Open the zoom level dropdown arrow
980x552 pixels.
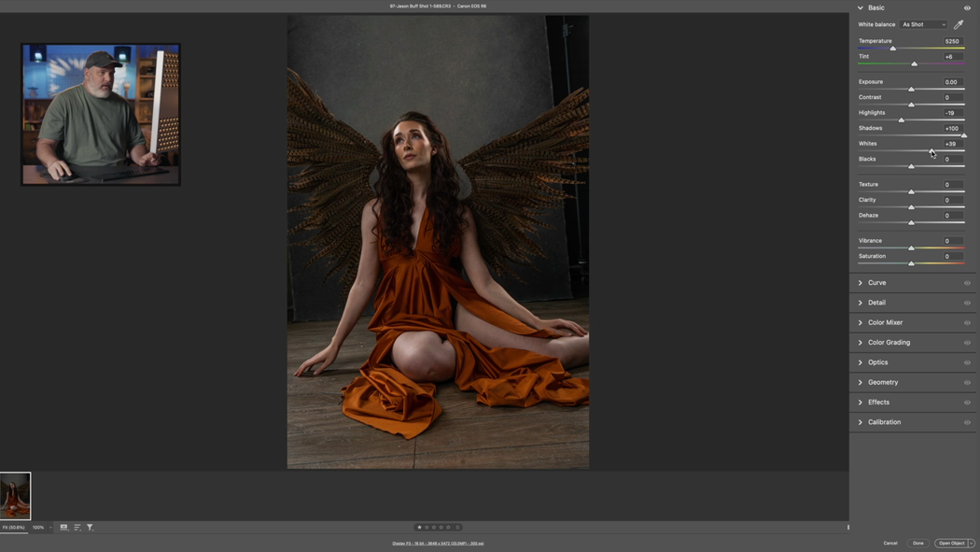50,528
